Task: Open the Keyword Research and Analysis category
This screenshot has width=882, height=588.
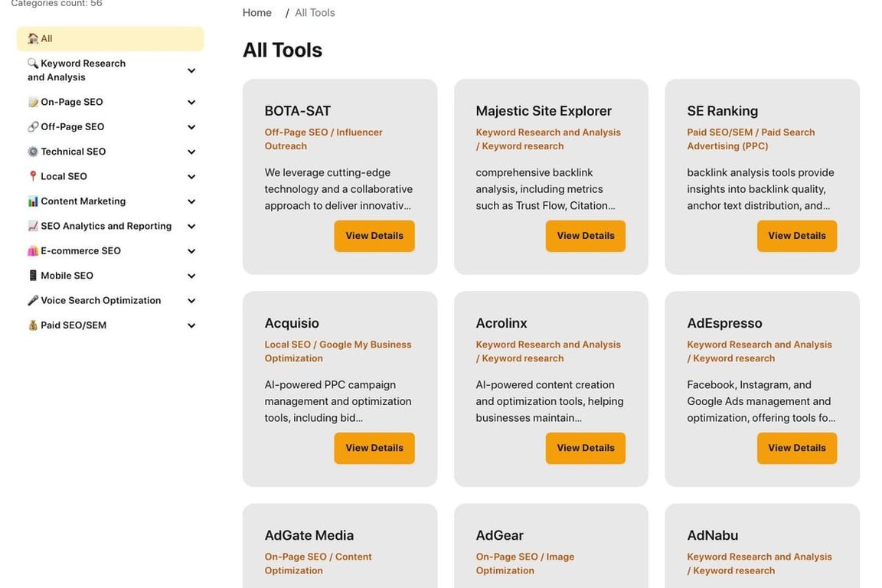Action: click(x=77, y=70)
